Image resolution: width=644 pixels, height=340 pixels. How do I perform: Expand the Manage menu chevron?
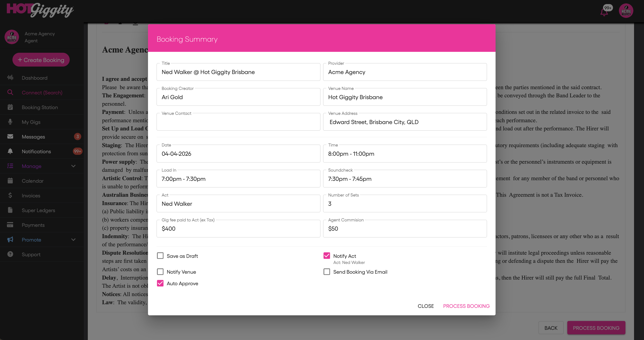click(x=73, y=166)
